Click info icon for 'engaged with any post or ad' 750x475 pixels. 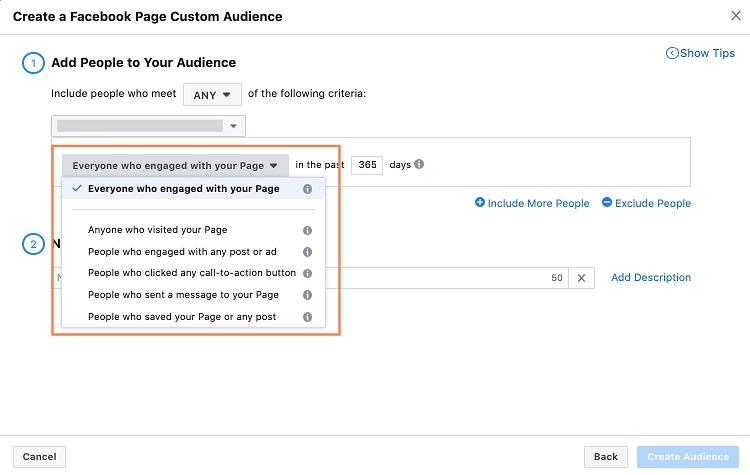[x=307, y=252]
